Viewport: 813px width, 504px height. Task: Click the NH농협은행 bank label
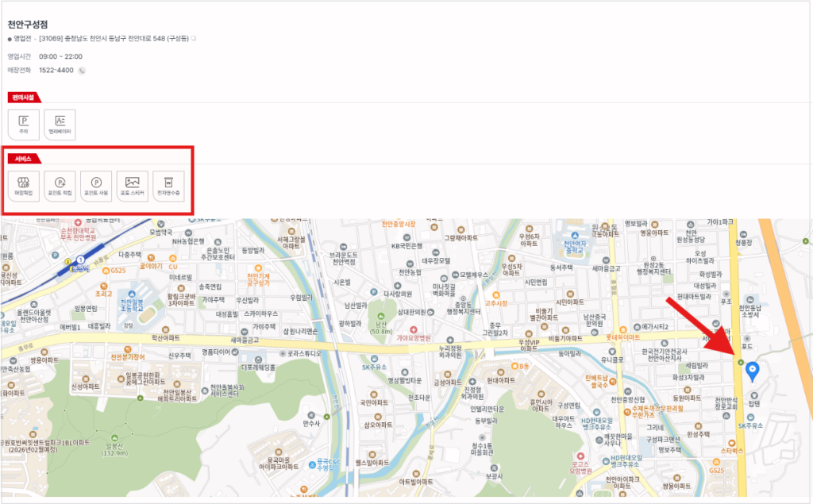click(189, 241)
